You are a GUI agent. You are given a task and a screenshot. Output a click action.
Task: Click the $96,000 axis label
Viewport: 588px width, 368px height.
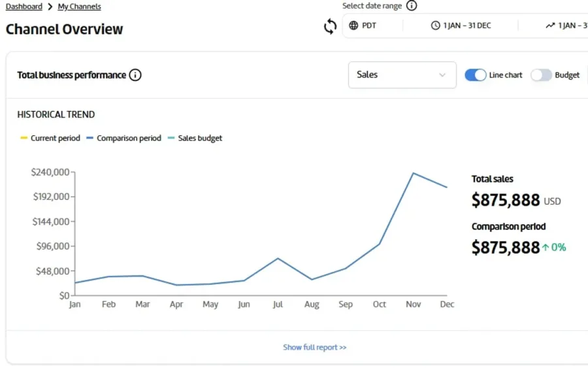click(53, 246)
